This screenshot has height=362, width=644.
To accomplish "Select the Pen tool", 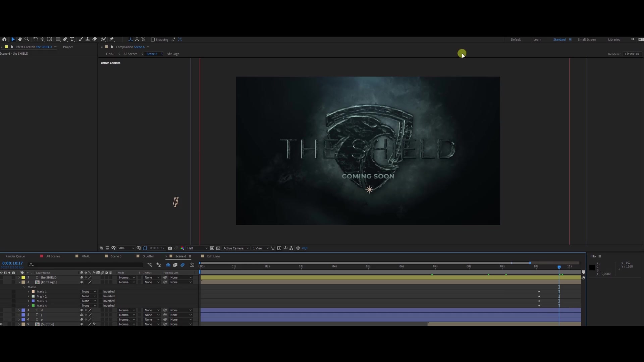I will coord(65,39).
